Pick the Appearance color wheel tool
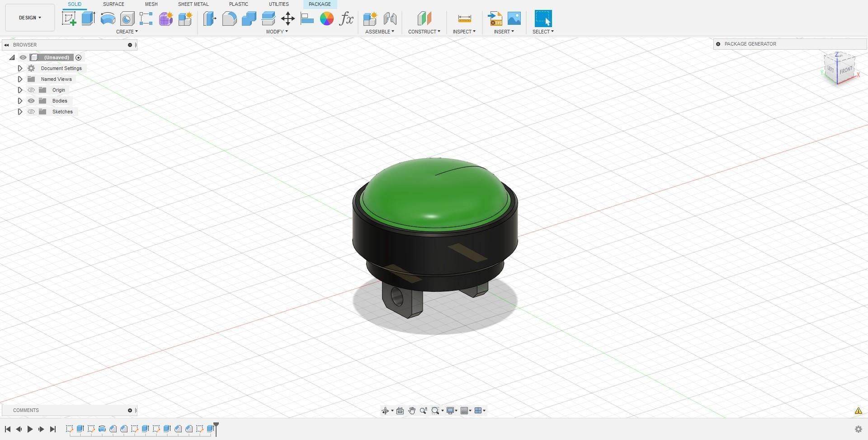Screen dimensions: 868x440 (327, 19)
